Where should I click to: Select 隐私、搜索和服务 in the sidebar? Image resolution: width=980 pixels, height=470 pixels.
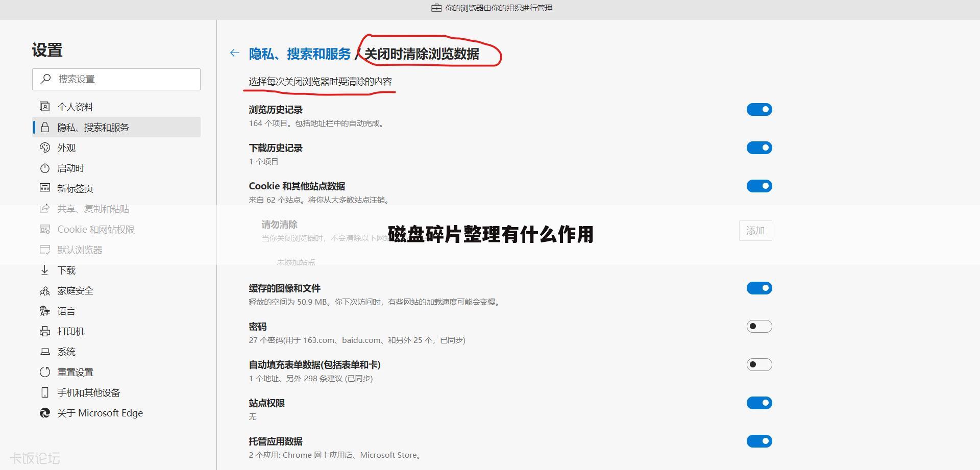pyautogui.click(x=92, y=127)
